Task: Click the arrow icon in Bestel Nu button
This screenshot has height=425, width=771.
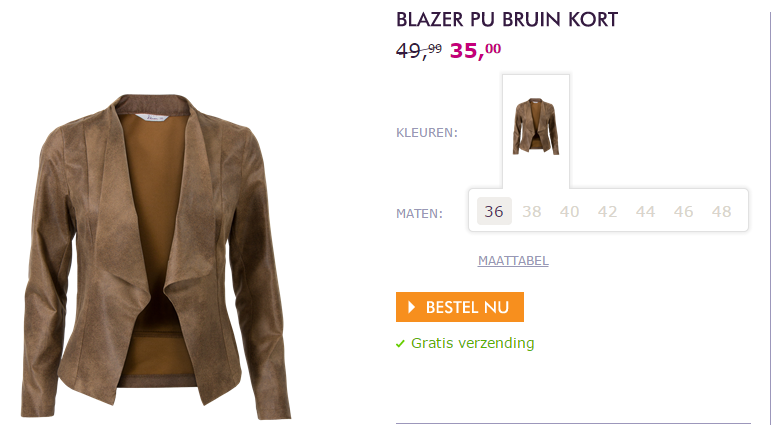Action: click(412, 307)
